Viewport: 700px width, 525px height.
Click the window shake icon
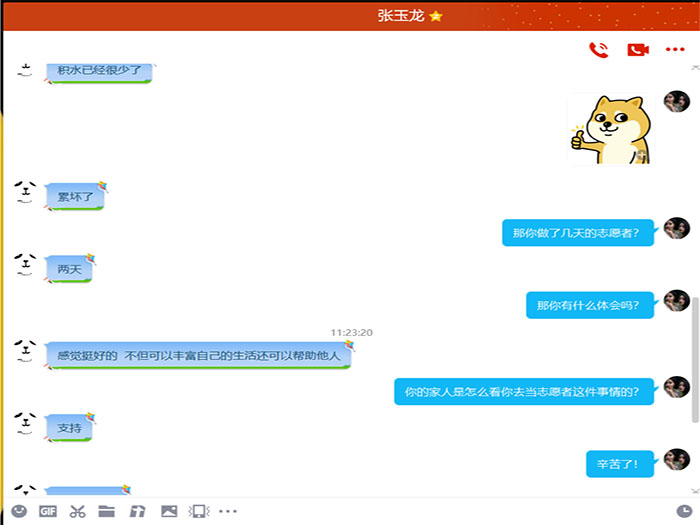199,511
